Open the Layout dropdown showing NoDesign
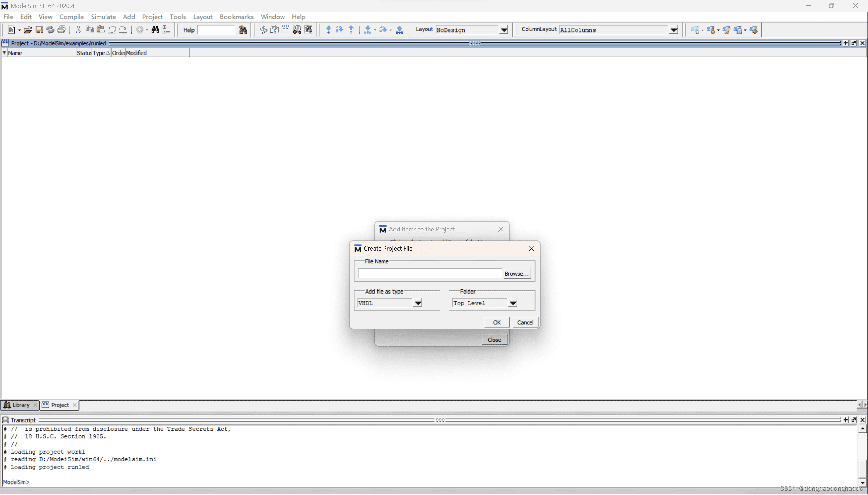The width and height of the screenshot is (868, 495). 504,30
